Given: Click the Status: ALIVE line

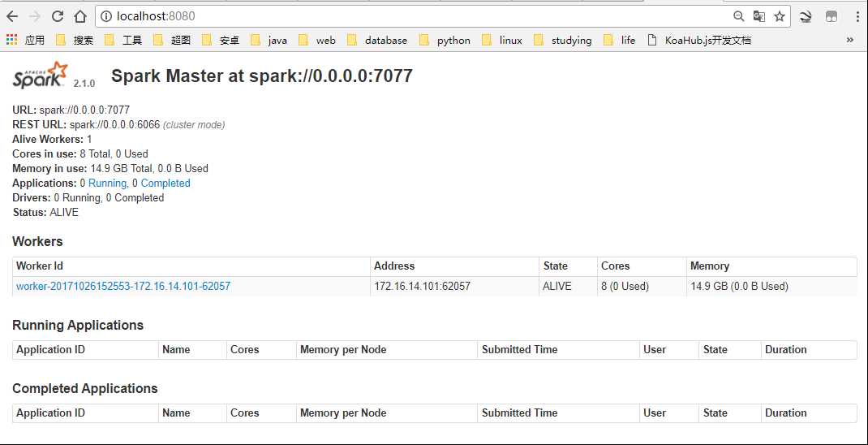Looking at the screenshot, I should (x=45, y=212).
